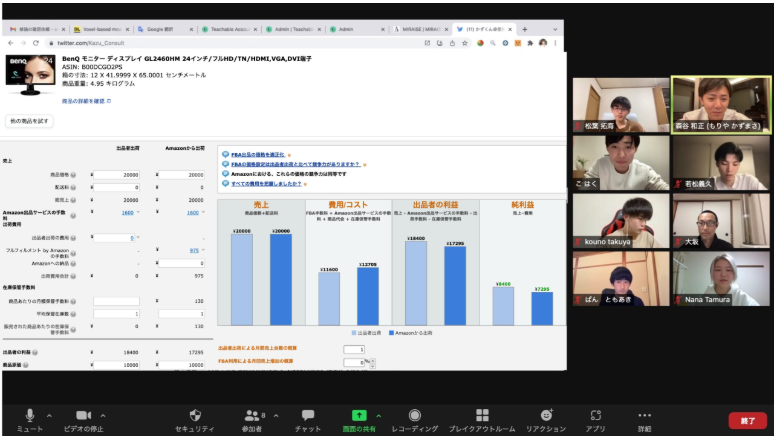Open the More (詳細) menu
The image size is (776, 436).
tap(644, 421)
